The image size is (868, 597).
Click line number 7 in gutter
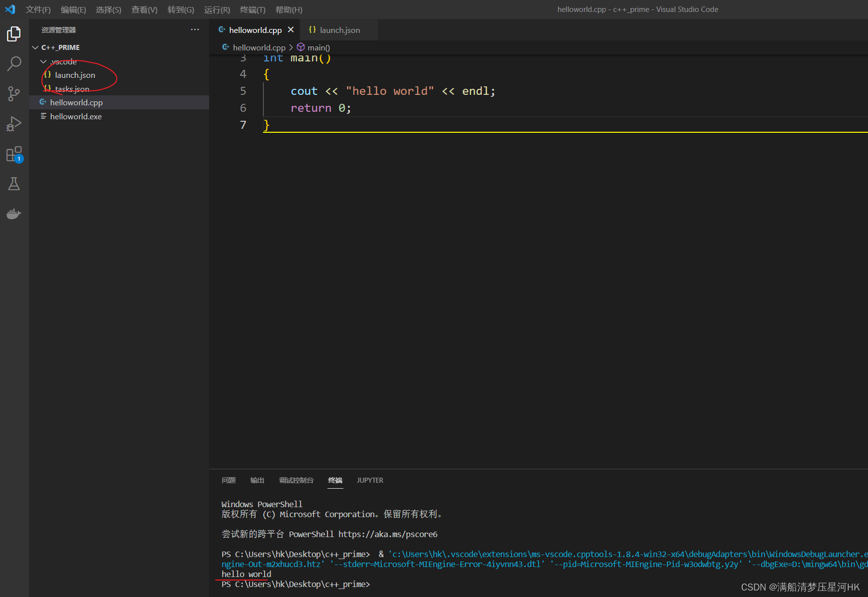(x=243, y=125)
